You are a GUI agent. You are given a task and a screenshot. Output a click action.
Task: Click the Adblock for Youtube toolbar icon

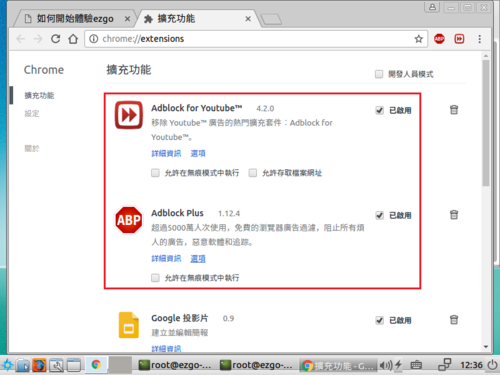(x=459, y=39)
